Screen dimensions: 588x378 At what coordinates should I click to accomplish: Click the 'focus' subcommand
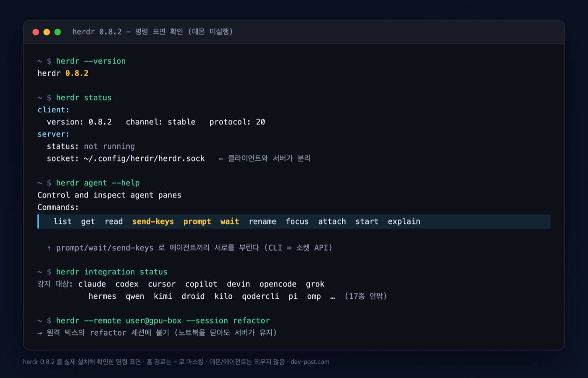(x=297, y=222)
